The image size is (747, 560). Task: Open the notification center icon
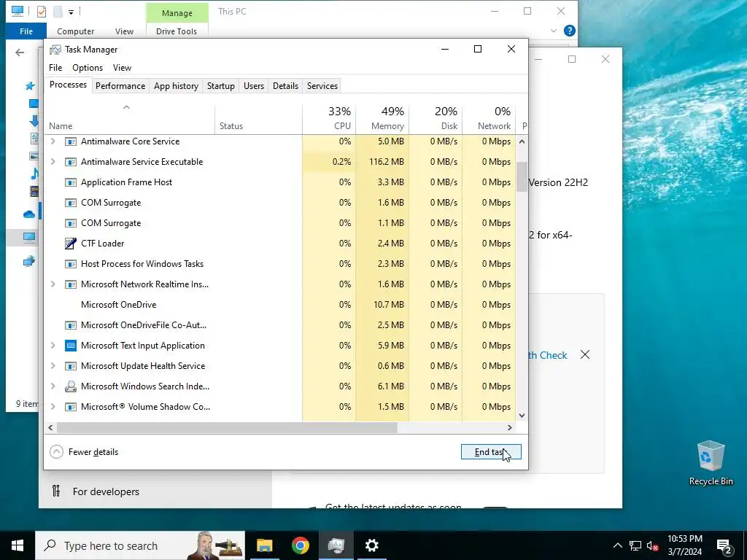click(724, 545)
